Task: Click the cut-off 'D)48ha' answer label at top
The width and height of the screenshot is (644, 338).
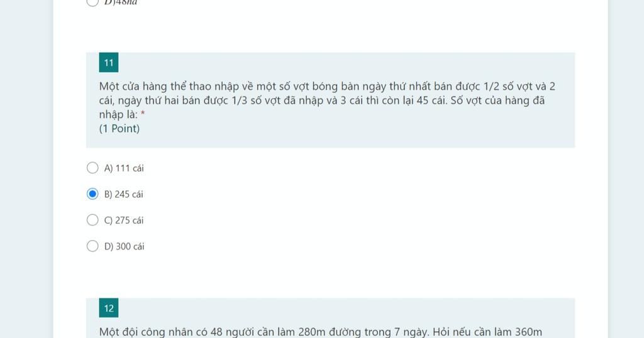Action: click(x=120, y=3)
